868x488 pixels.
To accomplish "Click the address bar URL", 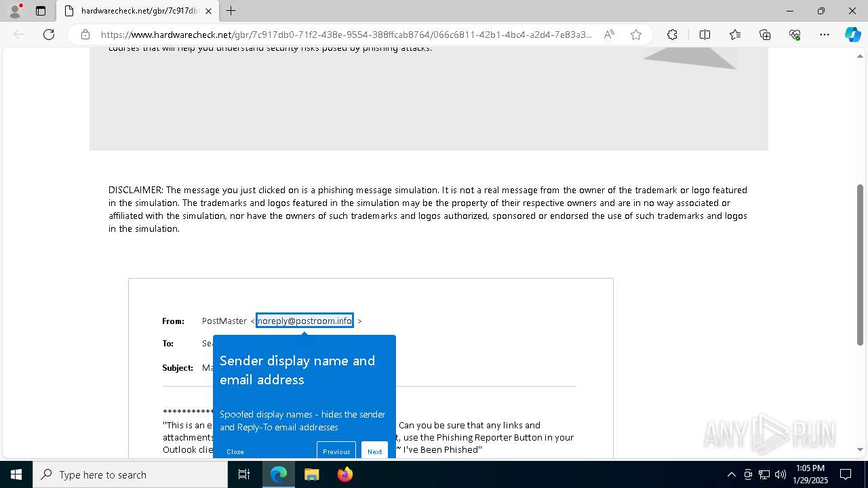I will (346, 35).
